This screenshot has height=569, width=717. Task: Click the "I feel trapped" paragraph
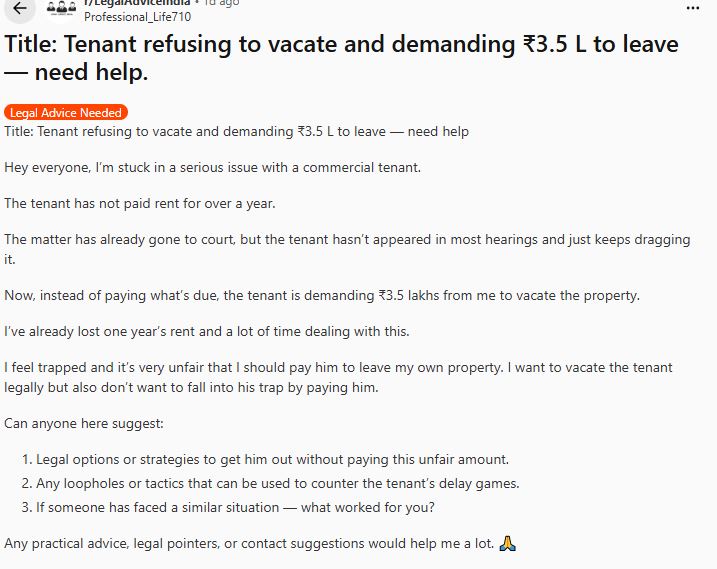338,377
